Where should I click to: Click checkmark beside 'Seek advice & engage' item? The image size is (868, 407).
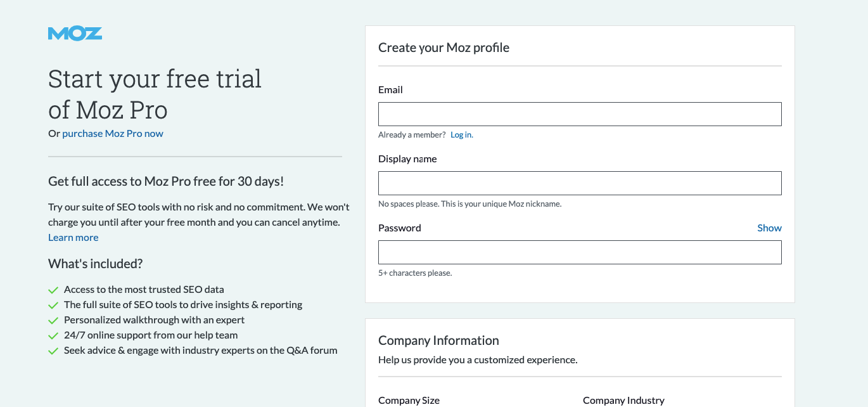(x=53, y=351)
